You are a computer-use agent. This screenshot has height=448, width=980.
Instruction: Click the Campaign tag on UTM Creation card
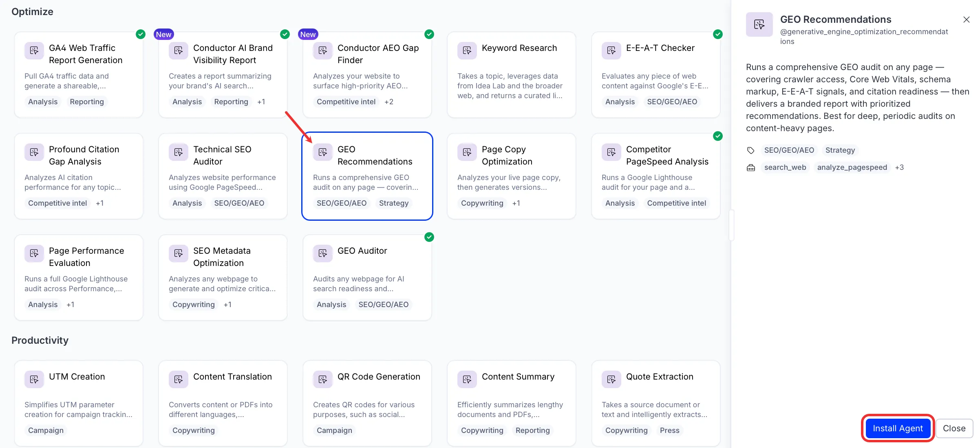coord(46,430)
